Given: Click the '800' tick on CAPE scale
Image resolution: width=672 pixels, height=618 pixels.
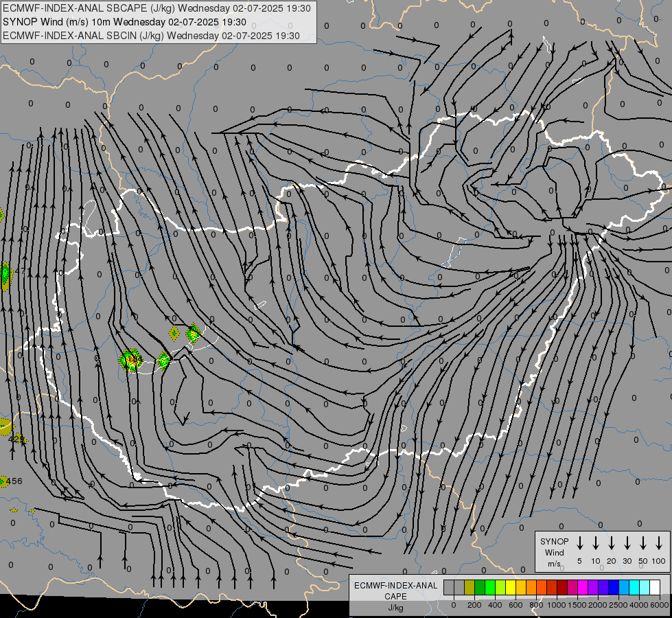Looking at the screenshot, I should click(x=536, y=605).
